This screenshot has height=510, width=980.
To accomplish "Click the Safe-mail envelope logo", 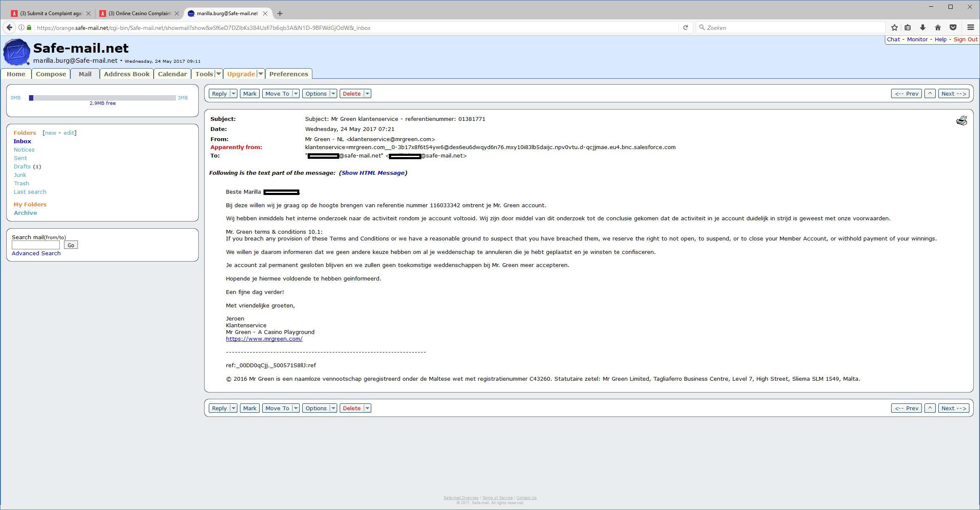I will [x=17, y=52].
